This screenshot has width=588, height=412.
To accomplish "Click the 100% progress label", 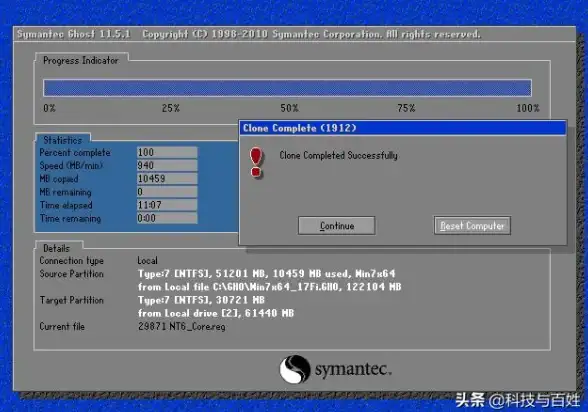I will point(528,108).
